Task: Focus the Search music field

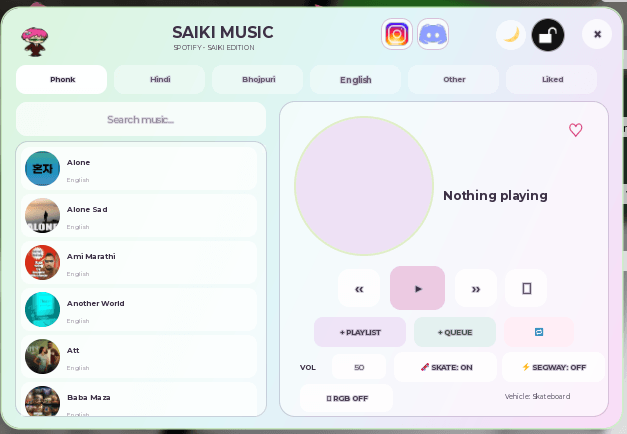Action: (141, 119)
